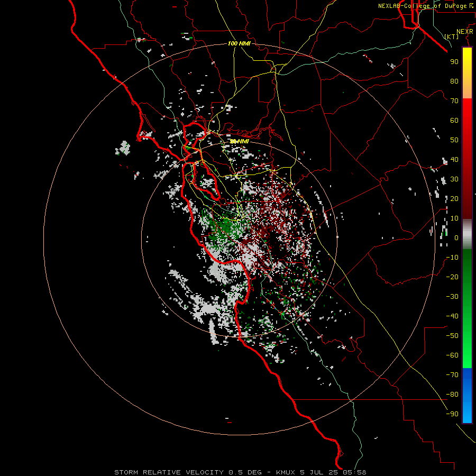This screenshot has width=476, height=476.
Task: Select the -10 value on velocity scale
Action: coord(452,258)
